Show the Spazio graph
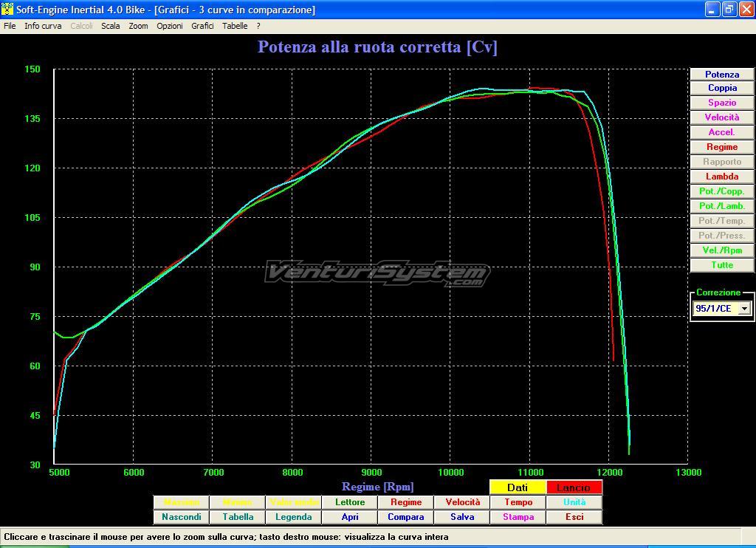This screenshot has width=756, height=548. point(722,103)
